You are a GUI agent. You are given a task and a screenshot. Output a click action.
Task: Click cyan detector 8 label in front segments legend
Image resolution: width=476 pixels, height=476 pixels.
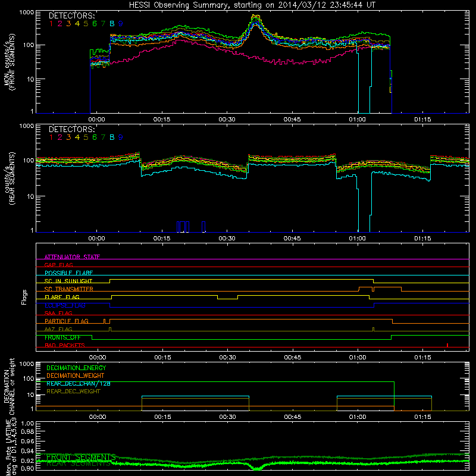[112, 23]
